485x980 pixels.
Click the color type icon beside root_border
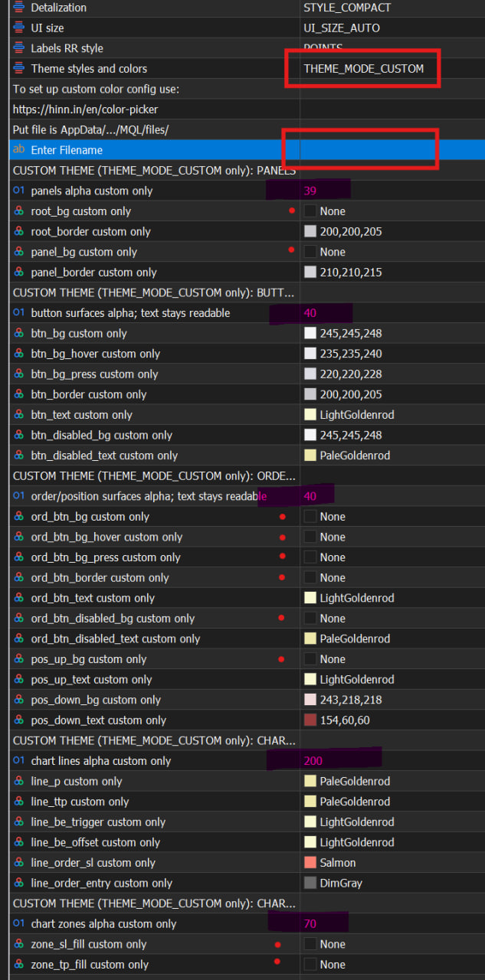click(19, 231)
